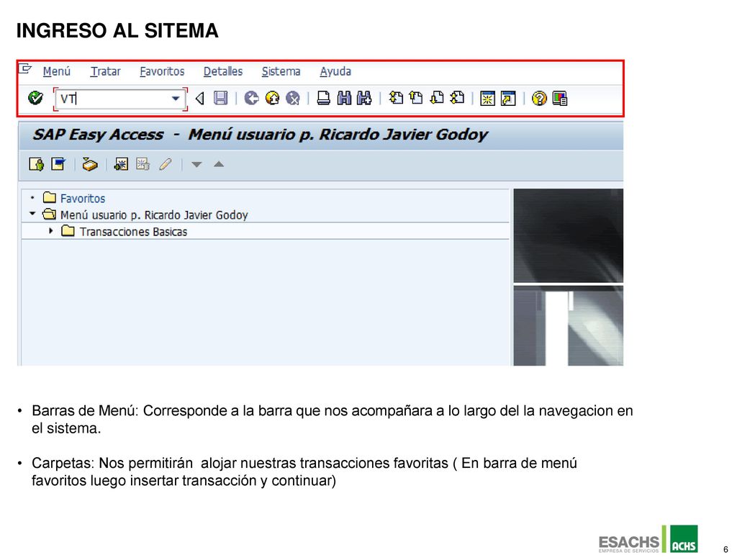Move favorite down arrow icon

click(x=196, y=165)
